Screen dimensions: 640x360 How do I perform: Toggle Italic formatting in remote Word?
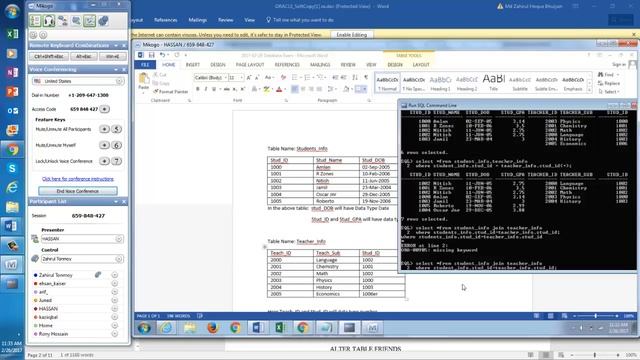206,89
